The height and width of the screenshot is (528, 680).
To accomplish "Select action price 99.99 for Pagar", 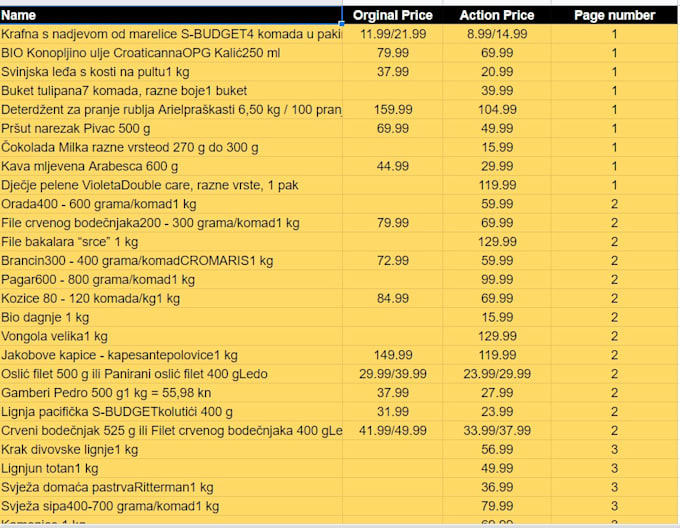I will (497, 280).
